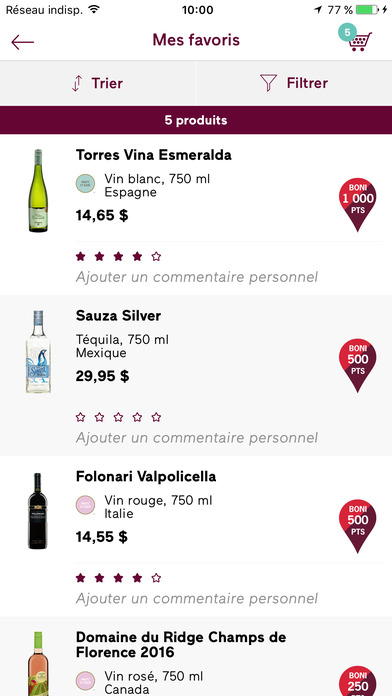Image resolution: width=392 pixels, height=696 pixels.
Task: Tap the Torres Vina Esmeralda bottle image
Action: pyautogui.click(x=38, y=190)
